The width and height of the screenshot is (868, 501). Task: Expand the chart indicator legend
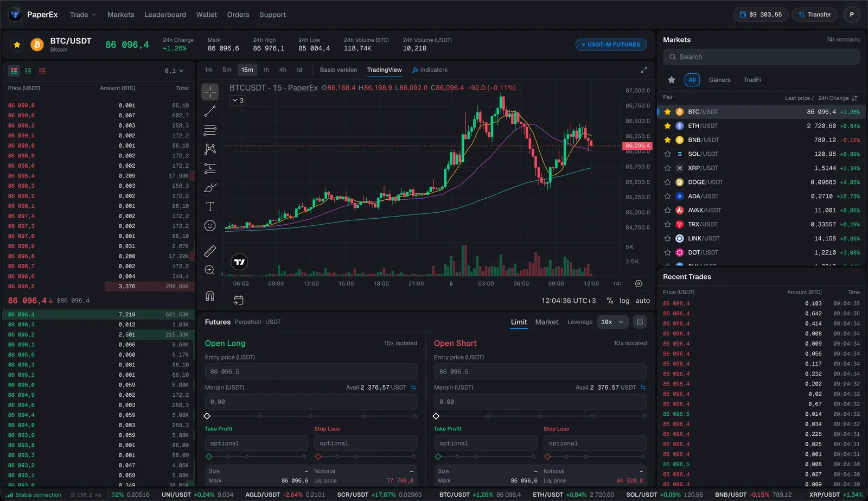(x=238, y=100)
